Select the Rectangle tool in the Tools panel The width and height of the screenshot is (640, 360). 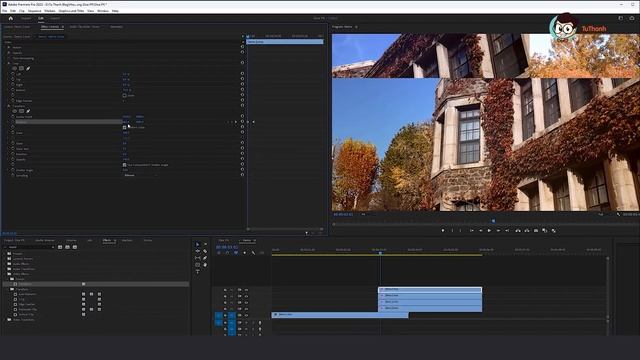coord(198,265)
